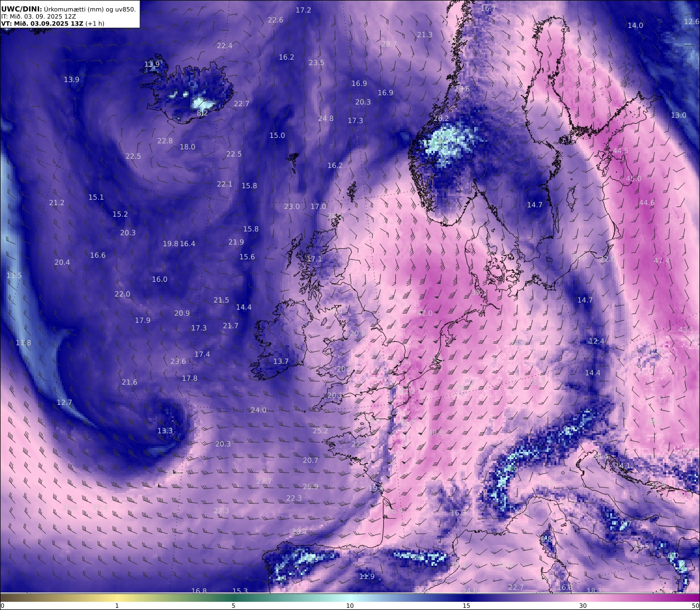Click the 21.9 value label
Screen dimensions: 700x610
point(236,242)
